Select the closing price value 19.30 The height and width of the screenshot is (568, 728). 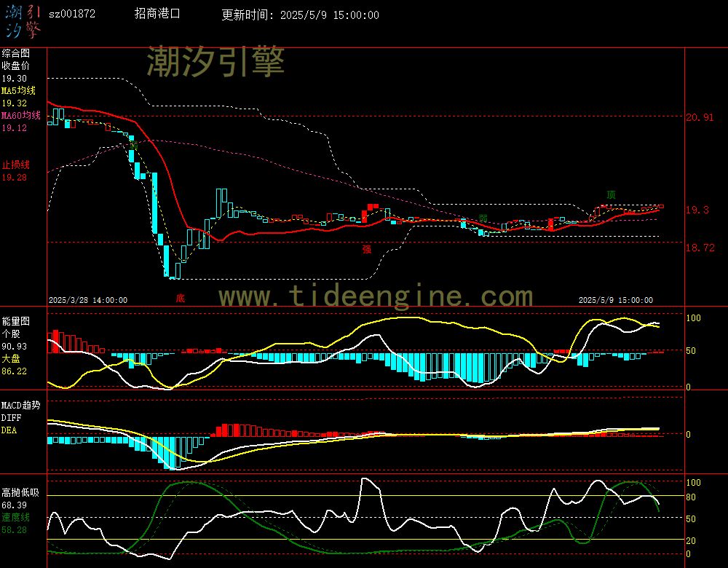point(15,79)
